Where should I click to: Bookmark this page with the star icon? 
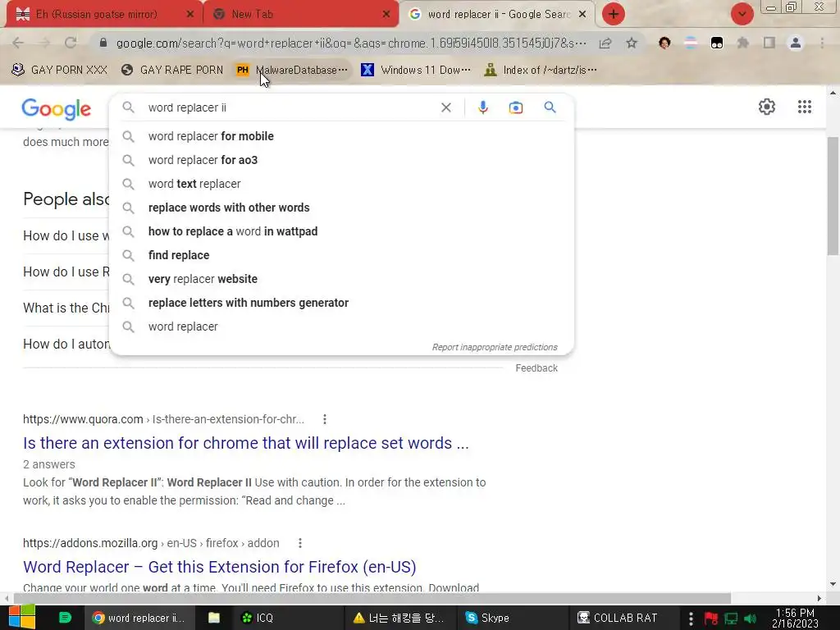(632, 43)
